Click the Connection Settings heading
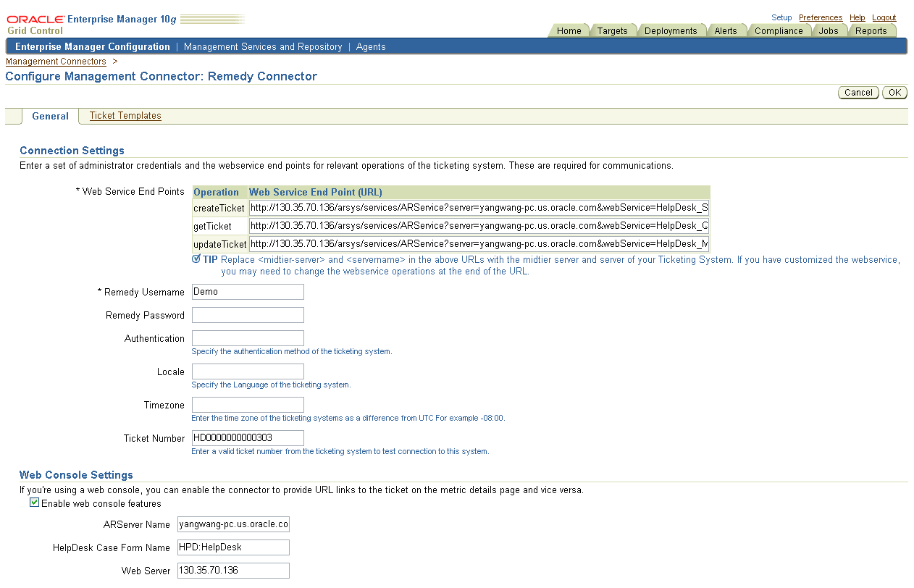This screenshot has width=914, height=588. coord(72,151)
